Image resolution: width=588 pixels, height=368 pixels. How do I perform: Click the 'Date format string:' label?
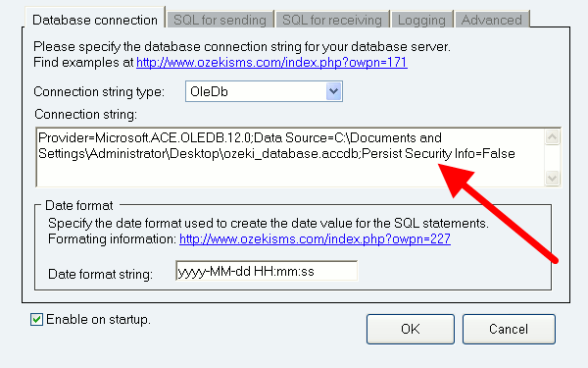point(100,274)
